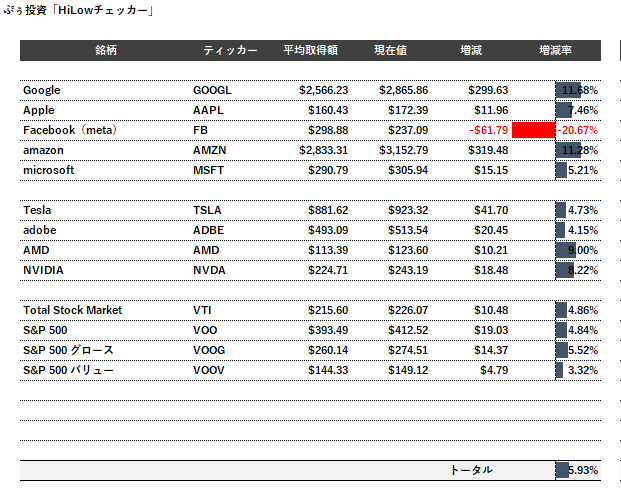Click the 'ティッカー' column header
This screenshot has height=501, width=621.
tap(230, 50)
